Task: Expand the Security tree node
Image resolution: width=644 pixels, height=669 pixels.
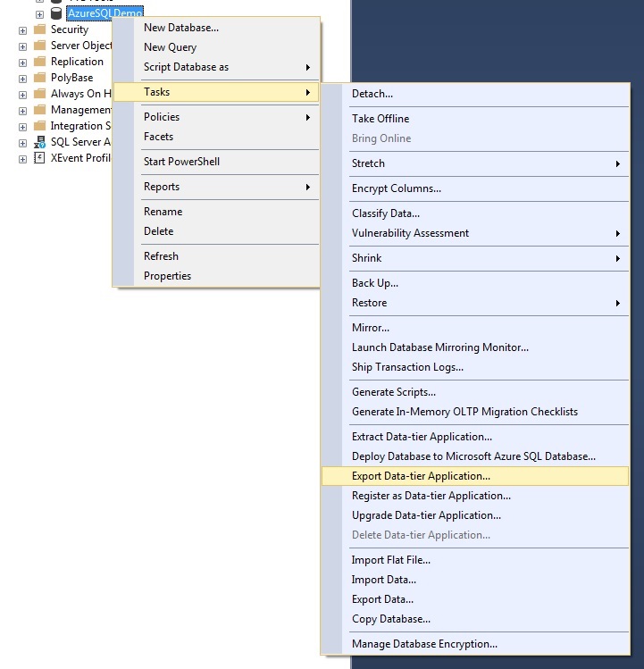Action: tap(22, 30)
